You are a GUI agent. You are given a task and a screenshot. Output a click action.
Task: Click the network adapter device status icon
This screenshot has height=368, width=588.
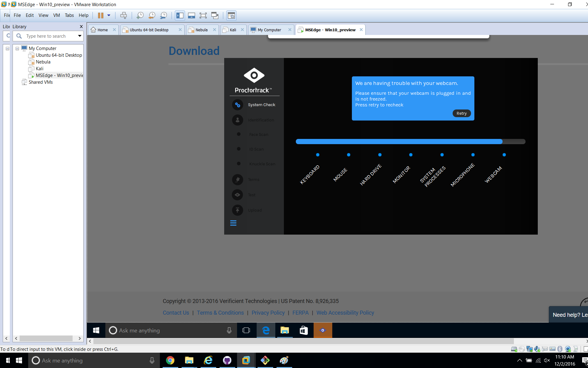coord(530,349)
